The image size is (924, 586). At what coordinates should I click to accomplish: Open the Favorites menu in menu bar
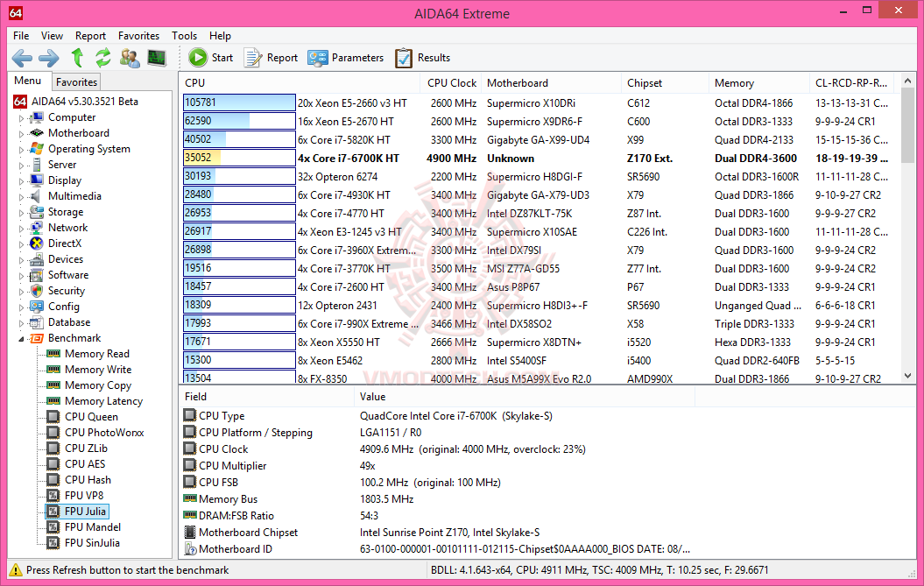[138, 36]
